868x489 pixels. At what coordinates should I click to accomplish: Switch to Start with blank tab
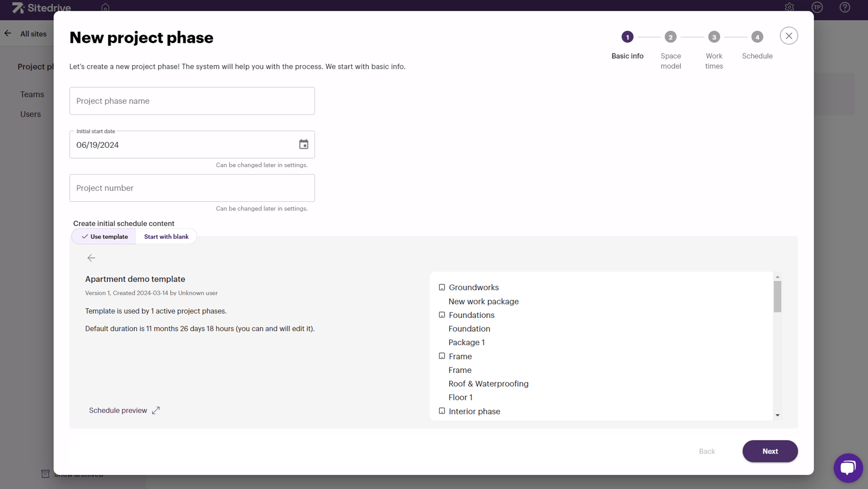coord(166,236)
